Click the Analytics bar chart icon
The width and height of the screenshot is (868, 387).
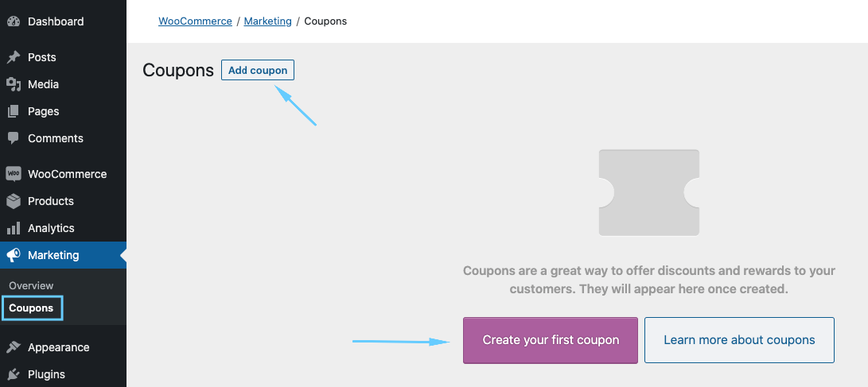[x=14, y=228]
